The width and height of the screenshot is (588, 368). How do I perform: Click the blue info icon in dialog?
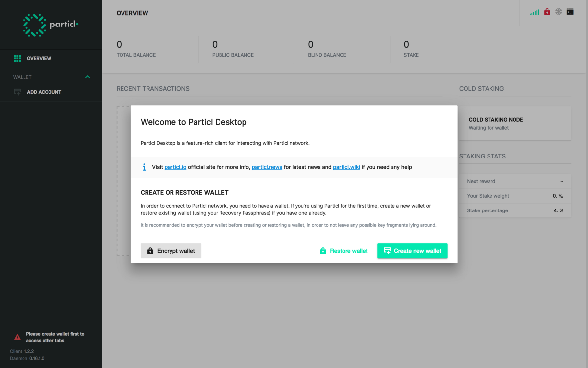[144, 167]
